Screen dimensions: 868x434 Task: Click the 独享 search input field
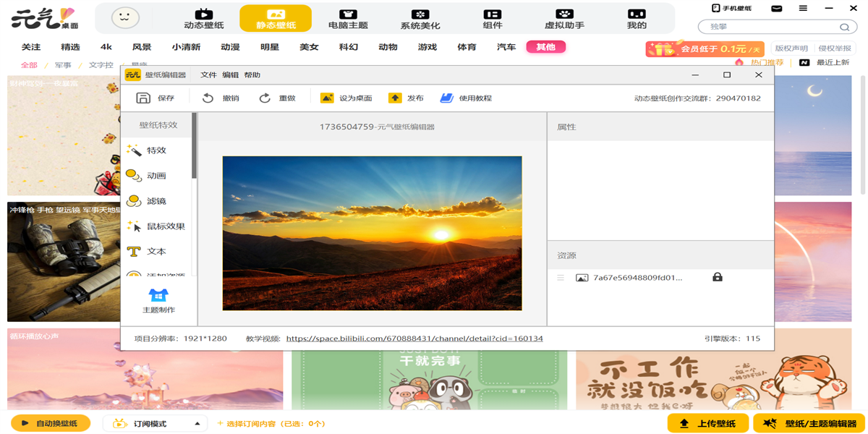[767, 25]
